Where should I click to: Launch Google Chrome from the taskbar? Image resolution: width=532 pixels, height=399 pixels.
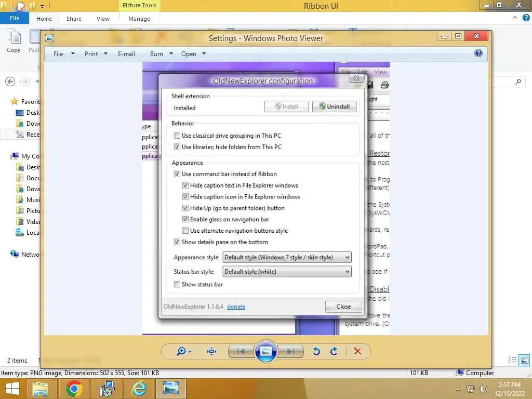click(x=74, y=389)
